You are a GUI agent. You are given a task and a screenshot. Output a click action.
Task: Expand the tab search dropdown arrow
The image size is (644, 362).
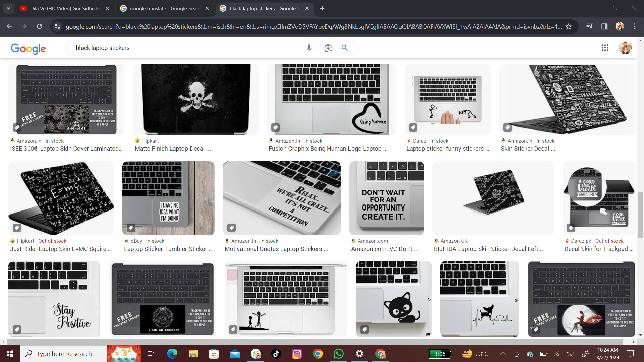click(8, 8)
